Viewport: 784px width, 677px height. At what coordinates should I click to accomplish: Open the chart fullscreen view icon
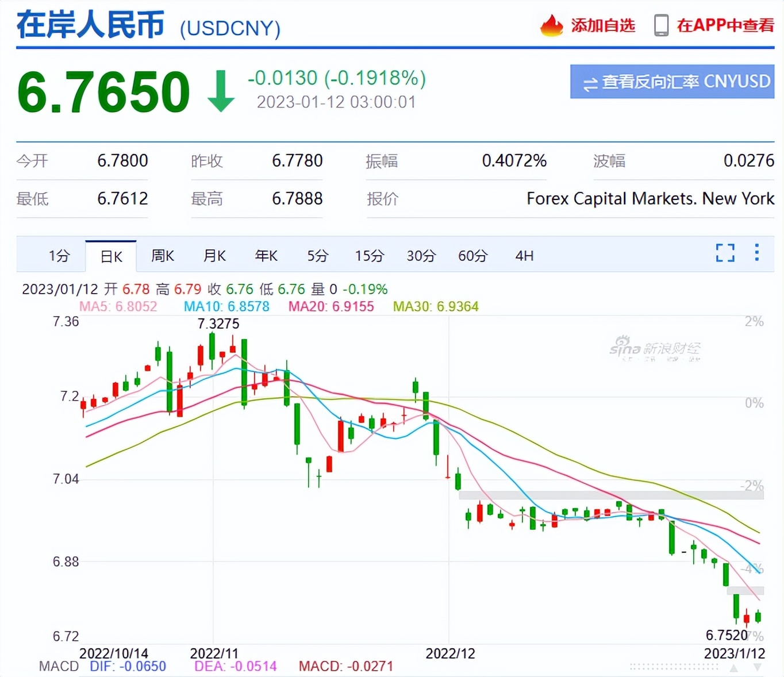pos(725,253)
